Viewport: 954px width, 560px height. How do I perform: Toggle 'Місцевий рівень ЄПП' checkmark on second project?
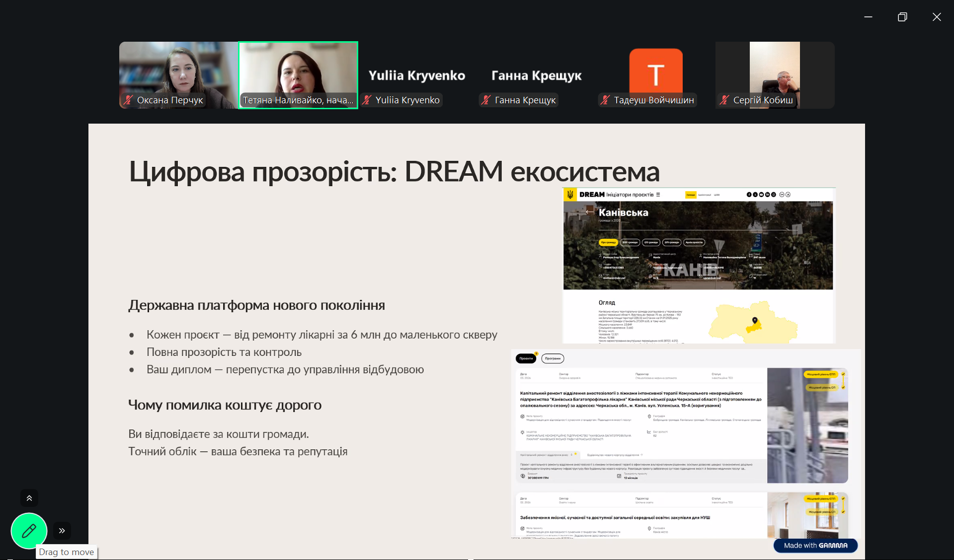coord(843,498)
